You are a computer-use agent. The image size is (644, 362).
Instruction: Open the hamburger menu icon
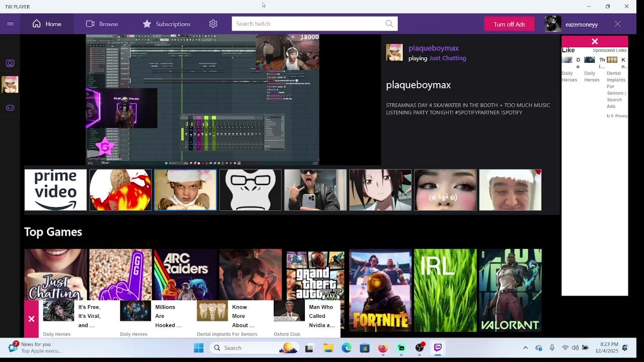[x=10, y=24]
